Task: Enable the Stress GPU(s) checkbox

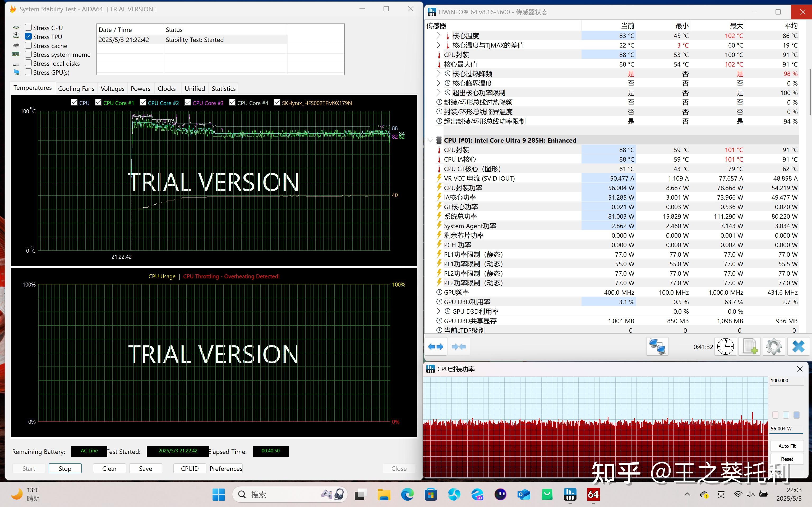Action: click(28, 72)
